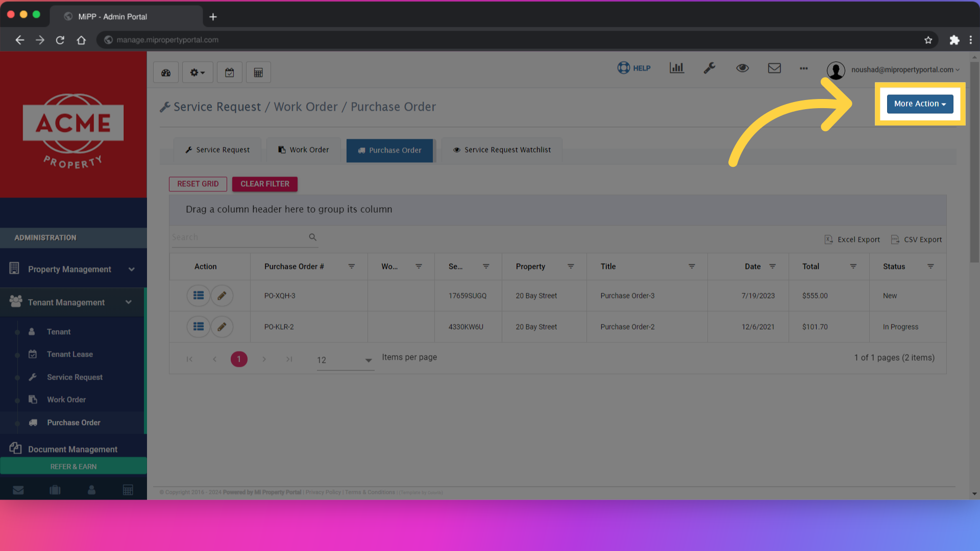This screenshot has height=551, width=980.
Task: Click the page vertical scrollbar
Action: [x=974, y=163]
